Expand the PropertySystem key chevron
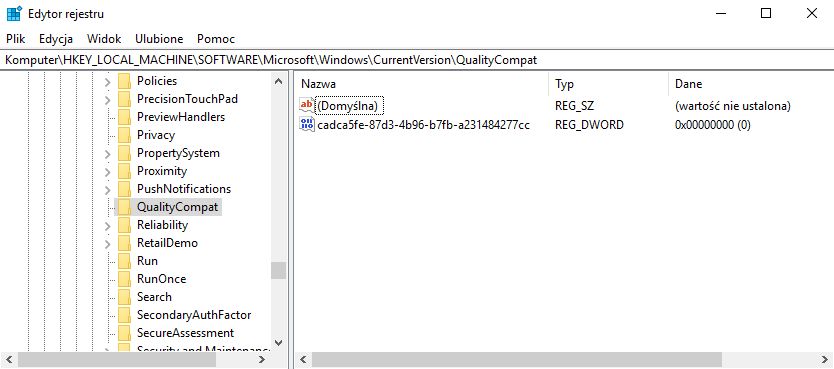The height and width of the screenshot is (369, 834). pos(107,154)
